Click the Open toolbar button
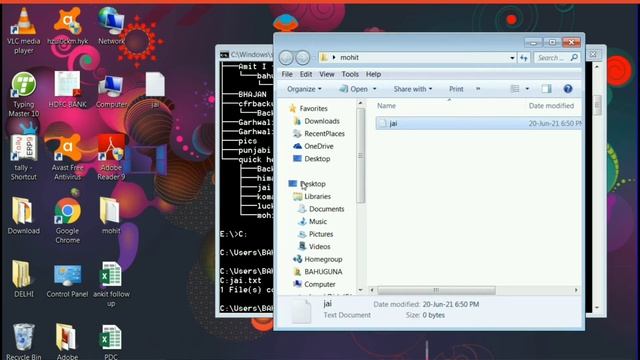Screen dimensions: 640x360 point(353,89)
